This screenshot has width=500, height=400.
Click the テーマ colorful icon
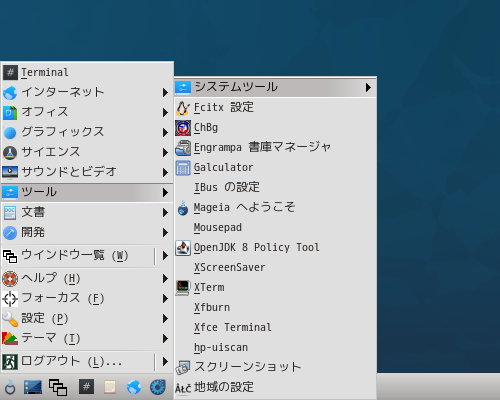point(10,338)
